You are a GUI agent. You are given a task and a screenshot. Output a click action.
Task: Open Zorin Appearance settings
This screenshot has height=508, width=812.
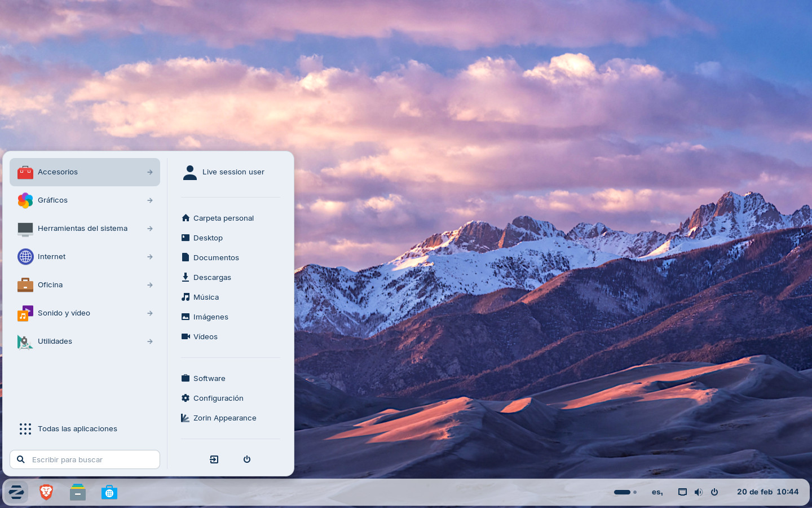pos(224,418)
